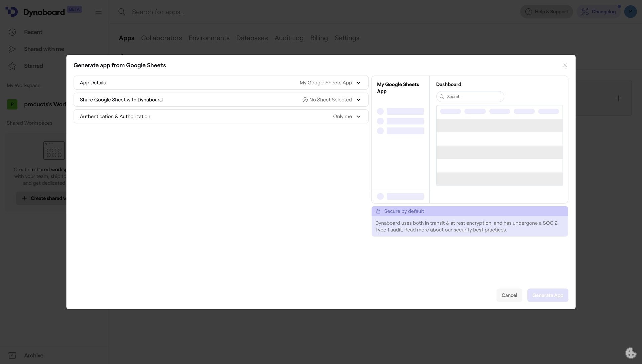Open the Audit Log tab

289,38
